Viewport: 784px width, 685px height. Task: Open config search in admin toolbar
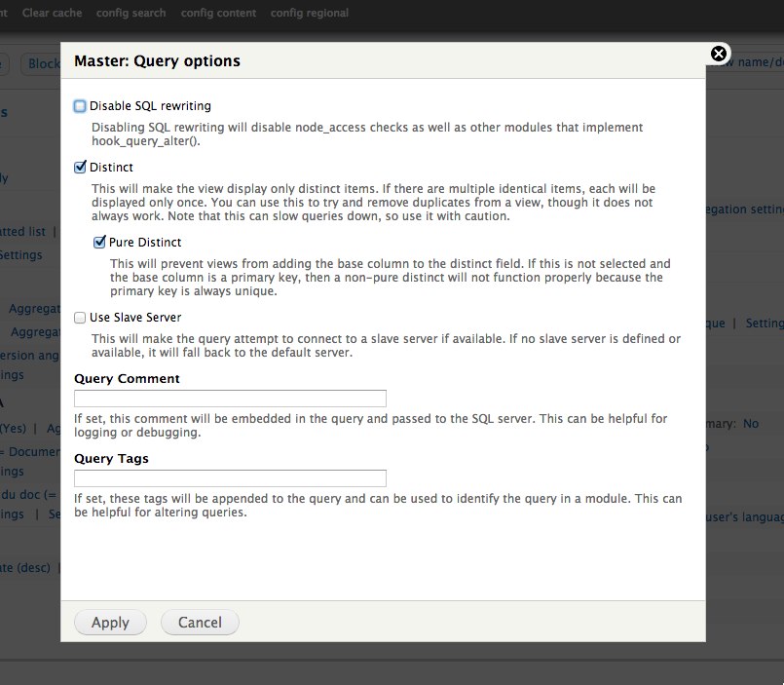(x=131, y=13)
